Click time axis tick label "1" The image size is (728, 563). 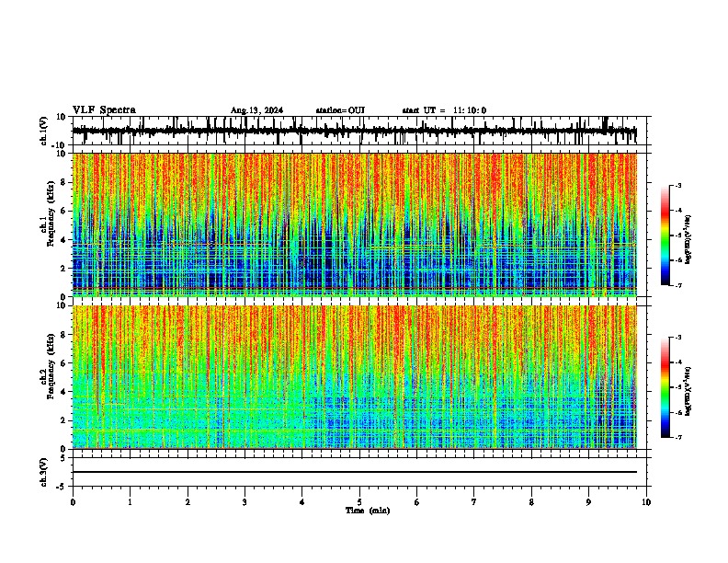coord(130,502)
